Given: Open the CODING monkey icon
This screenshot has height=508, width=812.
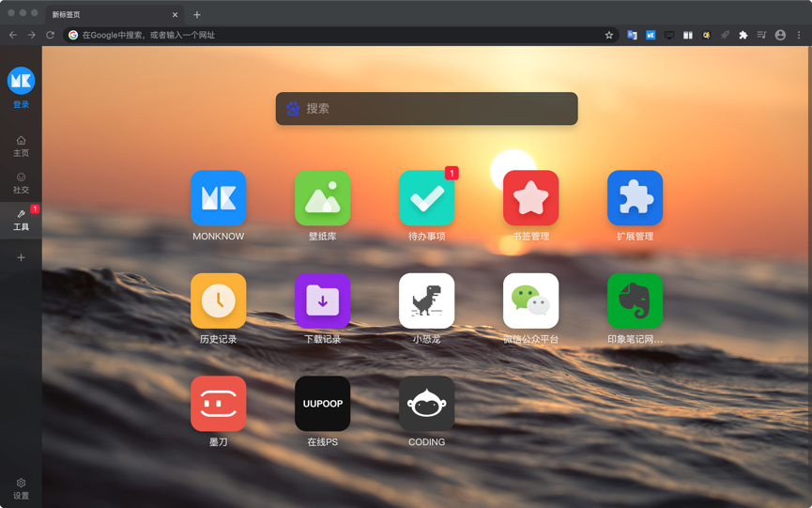Looking at the screenshot, I should point(426,404).
